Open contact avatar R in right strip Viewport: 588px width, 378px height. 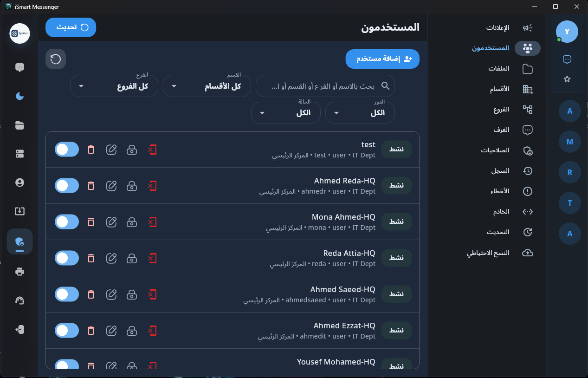pyautogui.click(x=570, y=172)
